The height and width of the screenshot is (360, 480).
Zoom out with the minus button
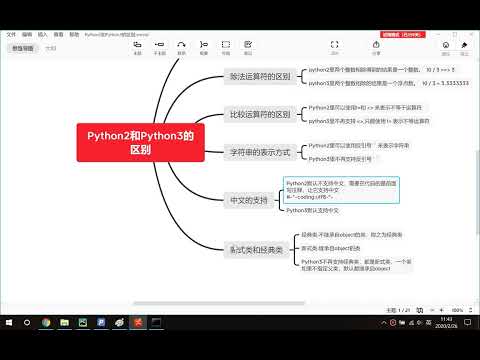[x=432, y=310]
